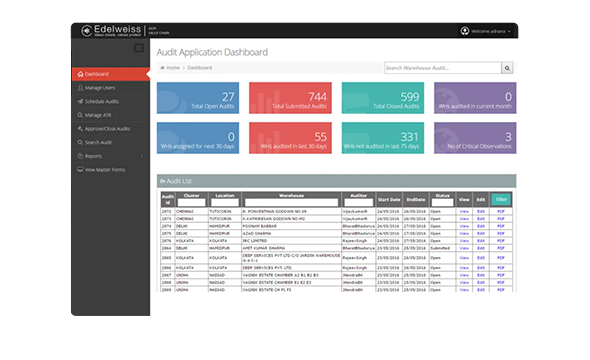Screen dimensions: 590x360
Task: Click the Search Warehouse Audit field
Action: (442, 68)
